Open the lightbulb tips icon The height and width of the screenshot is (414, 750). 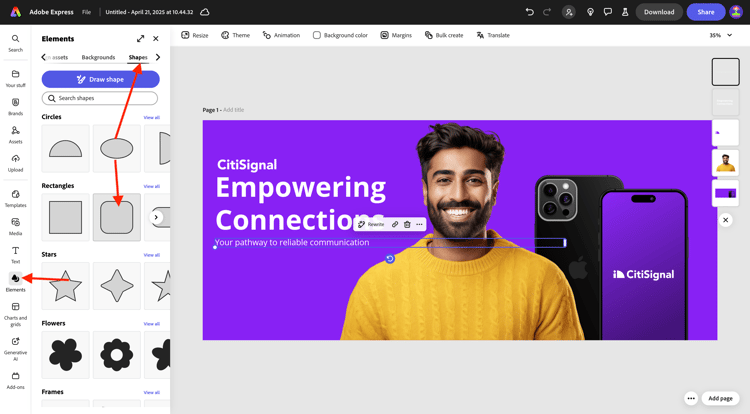click(x=590, y=12)
